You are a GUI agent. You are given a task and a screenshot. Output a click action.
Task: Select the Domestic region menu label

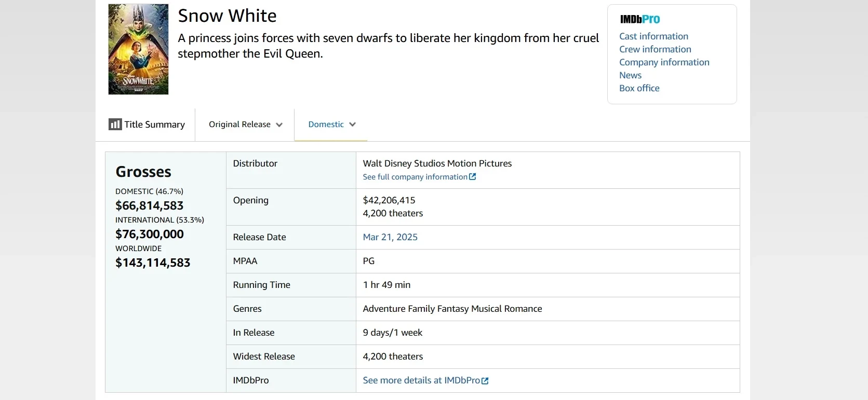(326, 125)
